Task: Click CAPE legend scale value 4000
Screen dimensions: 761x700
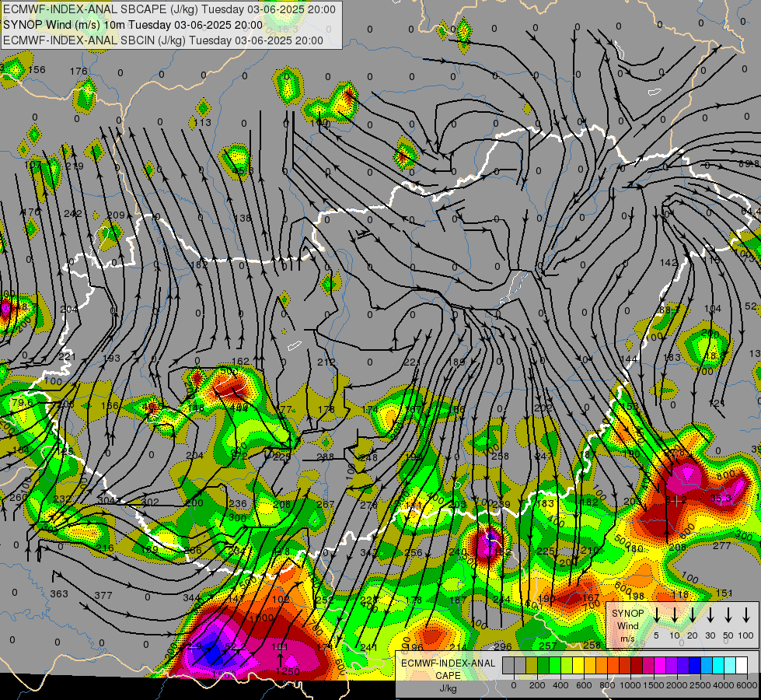Action: coord(724,685)
